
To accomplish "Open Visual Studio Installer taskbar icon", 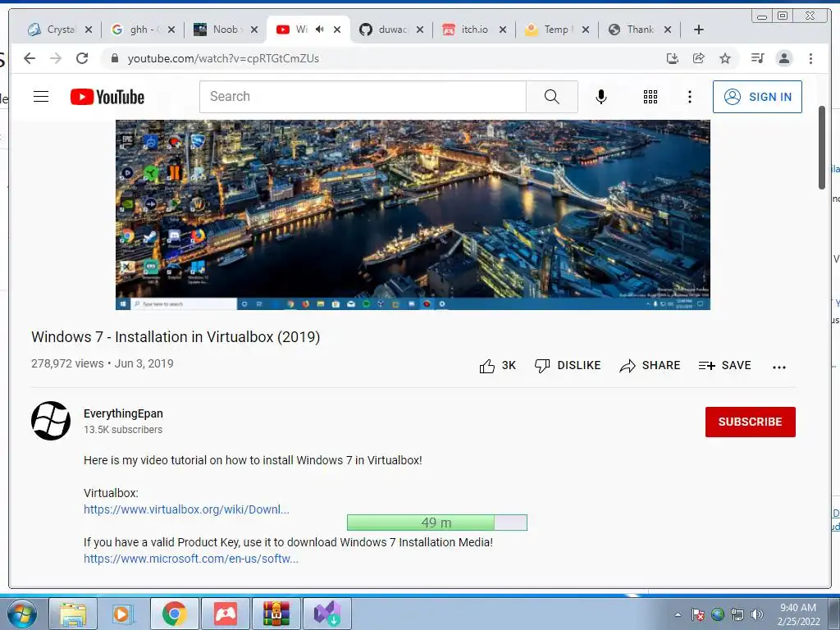I will point(327,614).
